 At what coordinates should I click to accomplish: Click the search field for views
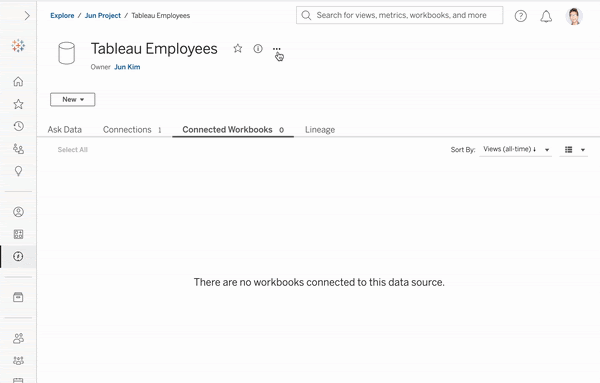[x=399, y=15]
